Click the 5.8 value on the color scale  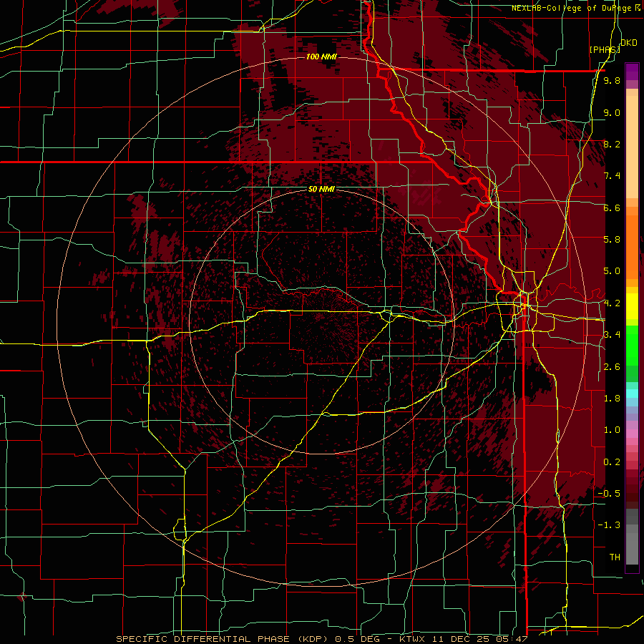612,240
